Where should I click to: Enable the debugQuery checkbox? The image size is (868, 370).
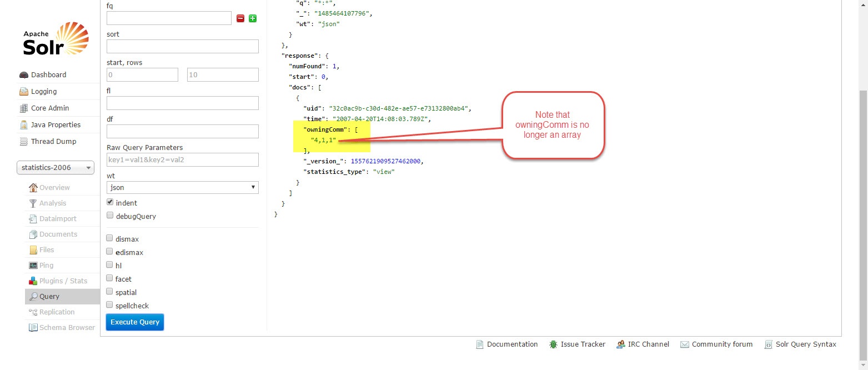click(x=110, y=216)
